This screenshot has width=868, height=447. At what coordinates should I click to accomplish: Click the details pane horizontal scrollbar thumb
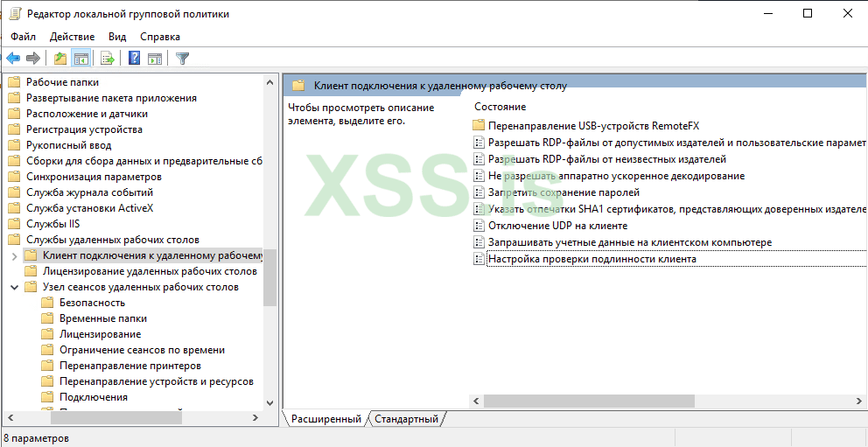(x=589, y=401)
